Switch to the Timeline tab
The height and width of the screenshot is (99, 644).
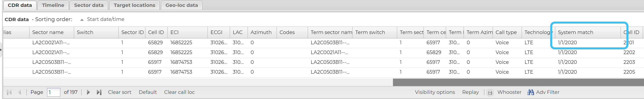(x=53, y=5)
